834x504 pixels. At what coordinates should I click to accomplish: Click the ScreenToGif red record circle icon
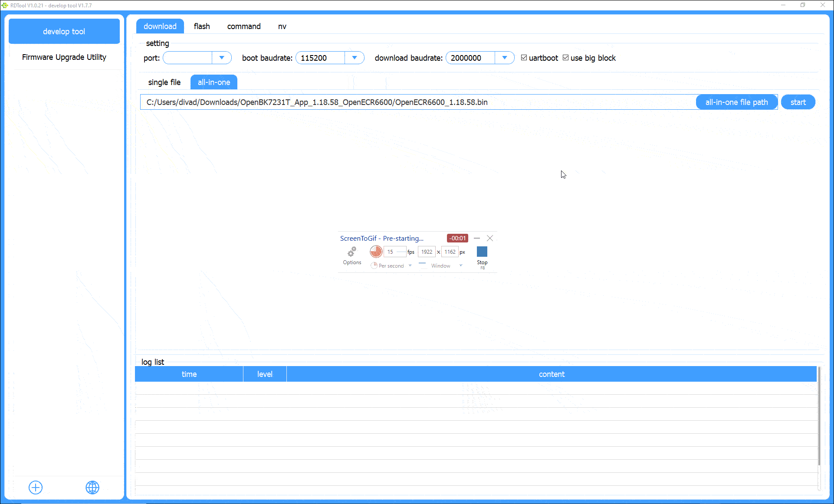click(376, 252)
